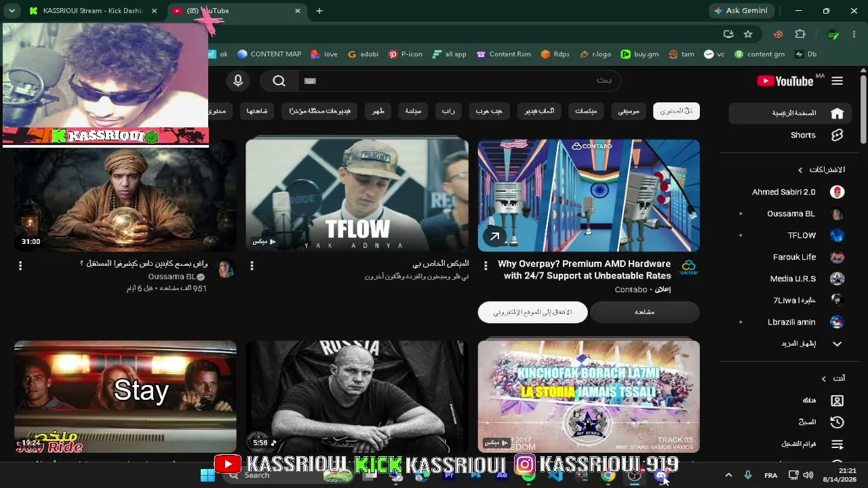Open more options for the Contabo ad
The height and width of the screenshot is (488, 868).
click(486, 266)
